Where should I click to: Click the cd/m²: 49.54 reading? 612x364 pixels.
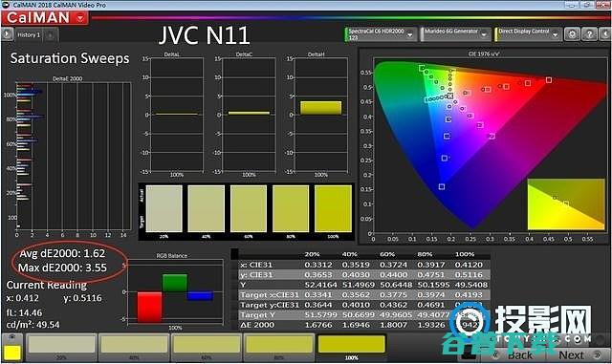point(33,325)
